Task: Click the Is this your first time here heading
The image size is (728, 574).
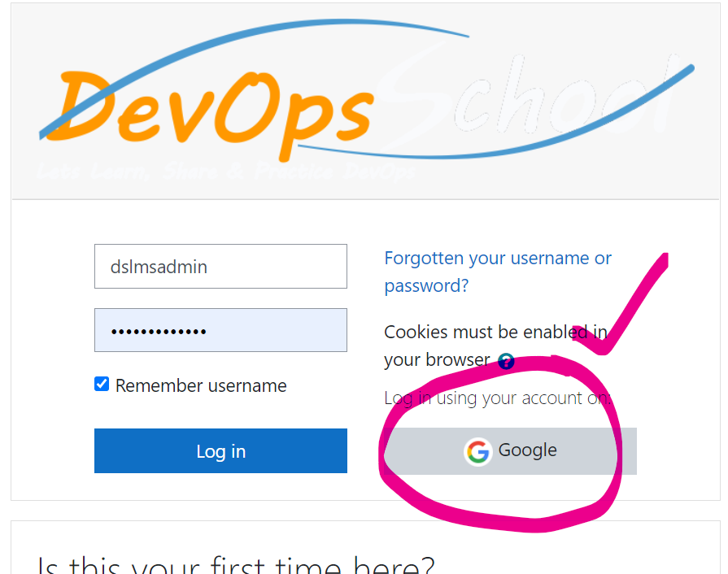Action: click(x=236, y=563)
